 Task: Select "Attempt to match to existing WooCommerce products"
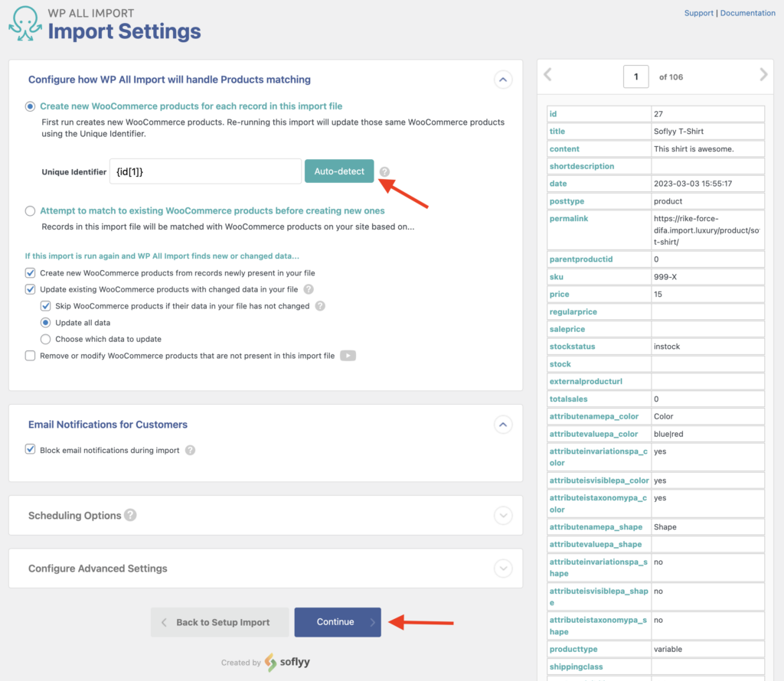pos(28,210)
